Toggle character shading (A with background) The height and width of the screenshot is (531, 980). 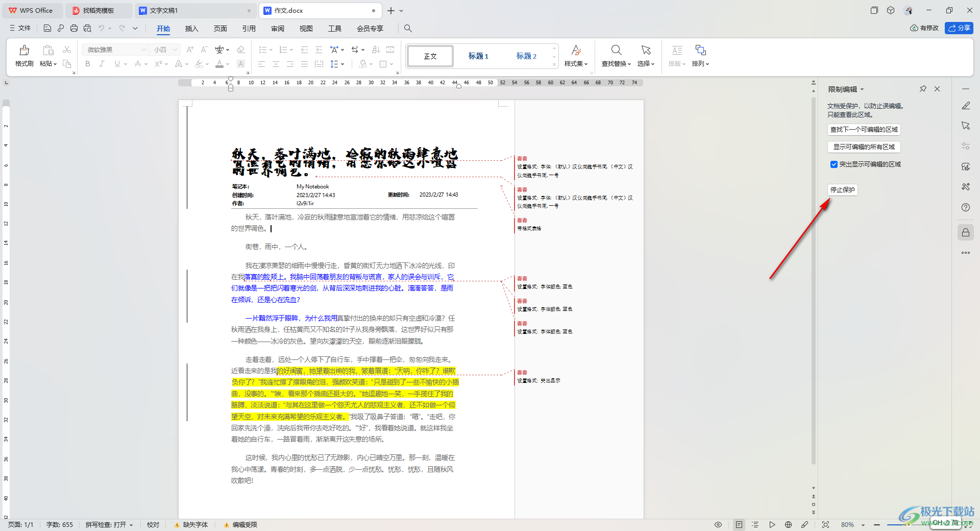pos(241,64)
